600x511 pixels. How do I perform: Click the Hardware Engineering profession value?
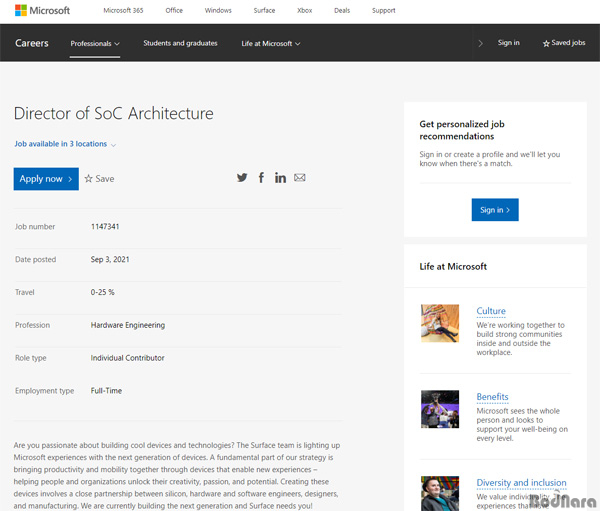(x=128, y=325)
